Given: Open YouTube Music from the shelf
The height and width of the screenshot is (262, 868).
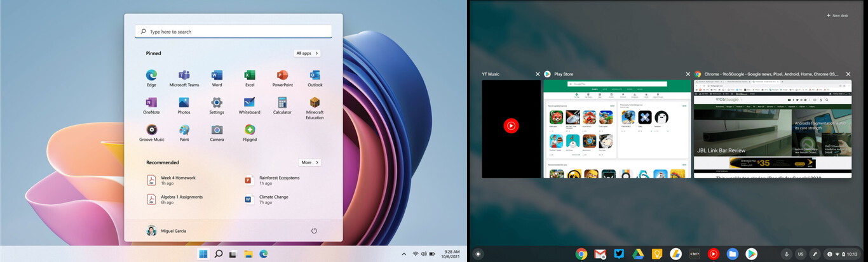Looking at the screenshot, I should (714, 254).
